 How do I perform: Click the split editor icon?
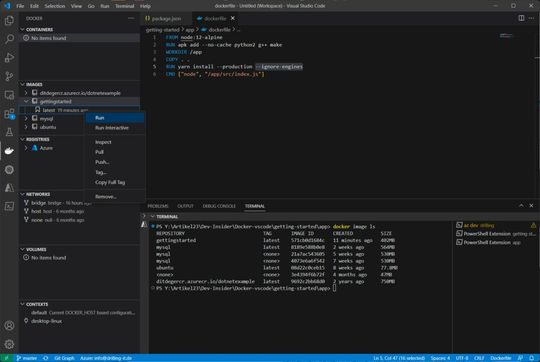point(521,18)
